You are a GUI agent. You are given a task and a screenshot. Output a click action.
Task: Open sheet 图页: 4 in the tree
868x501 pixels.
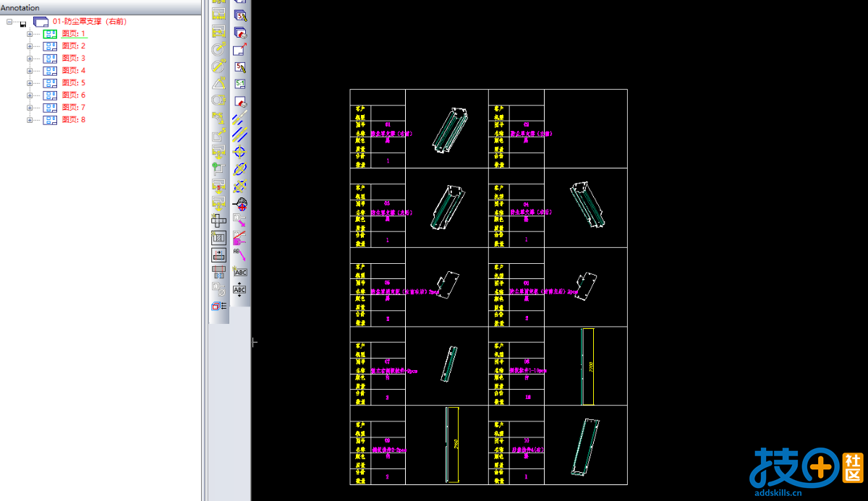(74, 71)
